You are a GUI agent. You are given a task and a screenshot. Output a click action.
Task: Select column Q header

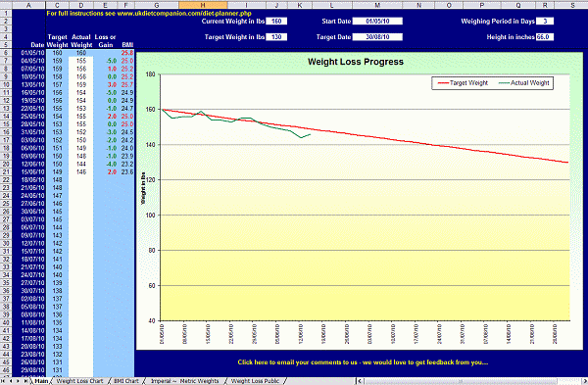pyautogui.click(x=517, y=5)
